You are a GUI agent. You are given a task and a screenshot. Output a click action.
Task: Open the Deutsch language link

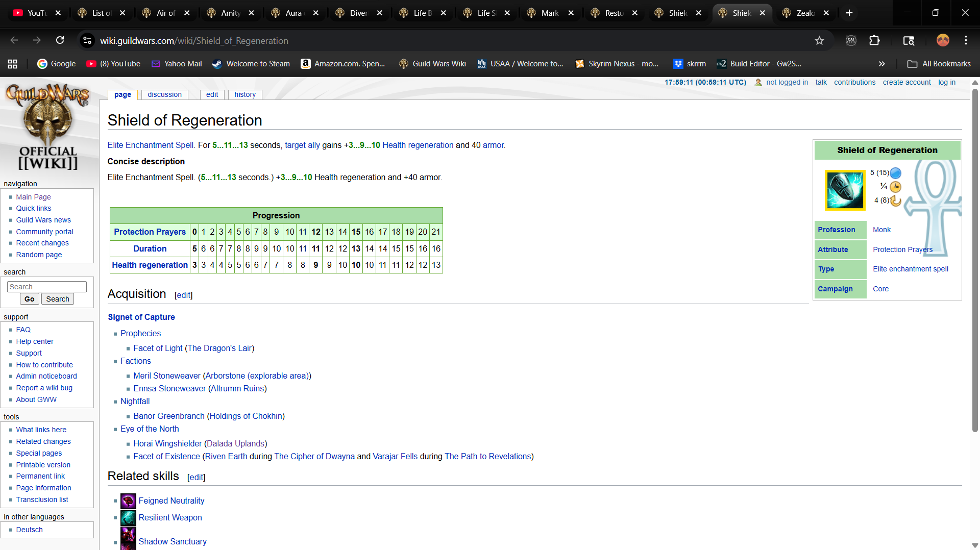point(29,530)
